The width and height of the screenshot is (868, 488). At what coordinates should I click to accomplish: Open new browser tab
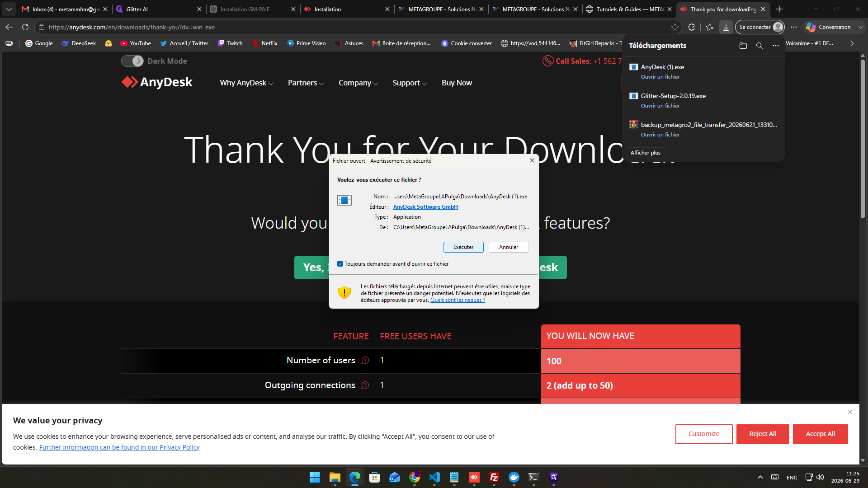click(779, 9)
